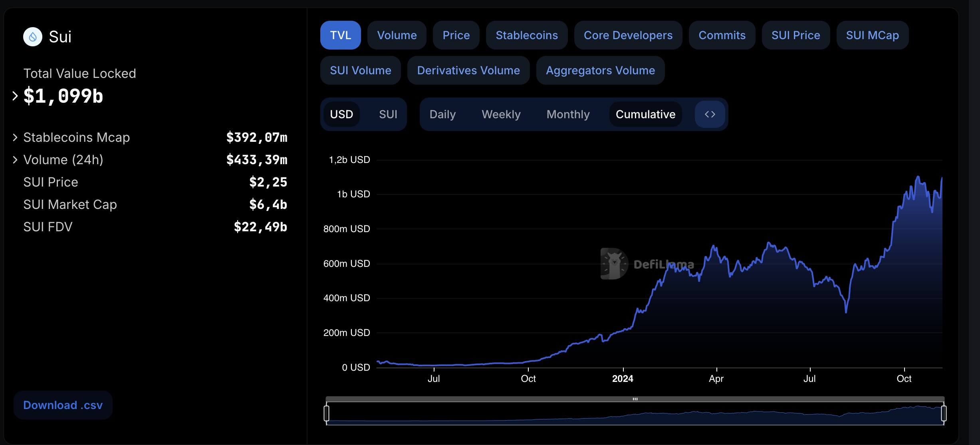Toggle the Volume chart series

tap(397, 35)
